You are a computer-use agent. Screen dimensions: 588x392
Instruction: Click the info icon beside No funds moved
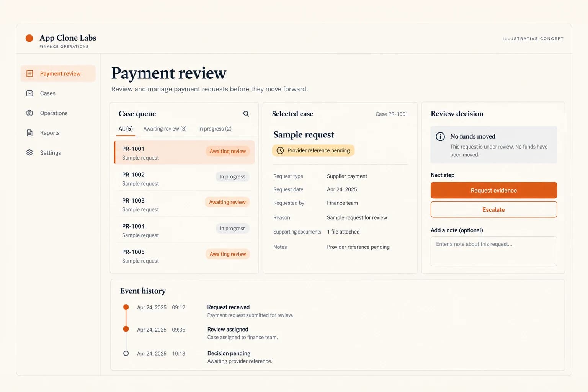click(440, 136)
